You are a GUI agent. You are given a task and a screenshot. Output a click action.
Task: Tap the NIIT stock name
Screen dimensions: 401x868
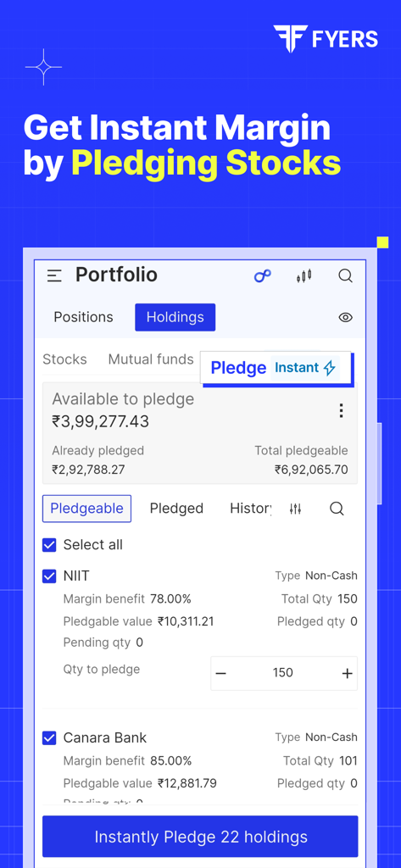coord(76,576)
